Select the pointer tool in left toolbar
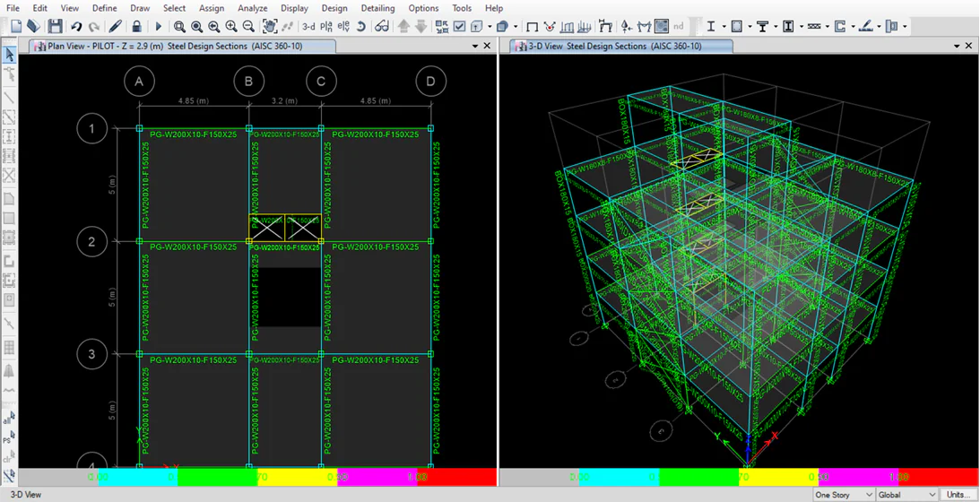The image size is (980, 502). click(x=9, y=56)
